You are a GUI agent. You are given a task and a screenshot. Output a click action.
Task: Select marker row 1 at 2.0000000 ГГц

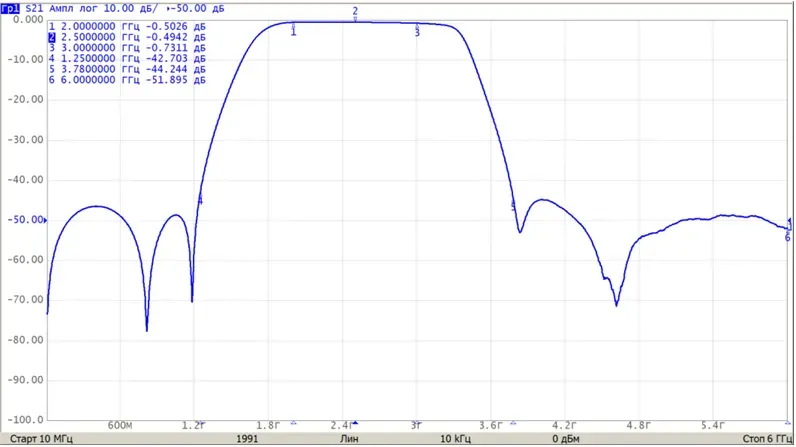127,26
